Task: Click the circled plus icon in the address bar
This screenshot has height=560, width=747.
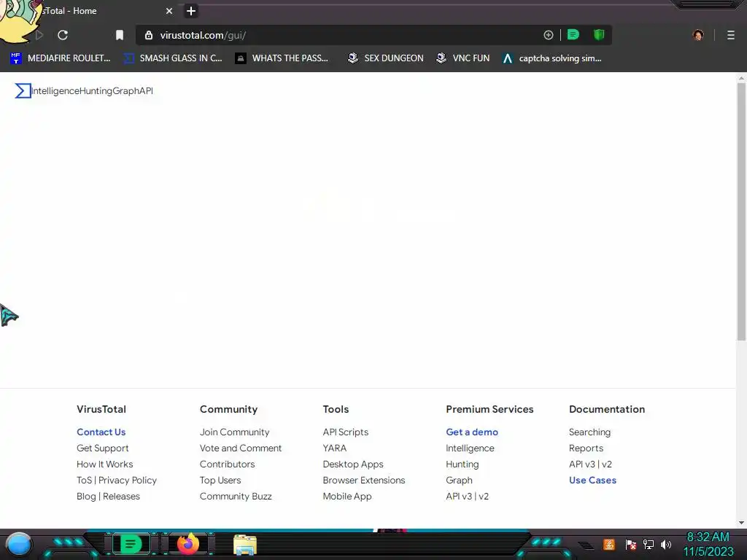Action: (x=549, y=35)
